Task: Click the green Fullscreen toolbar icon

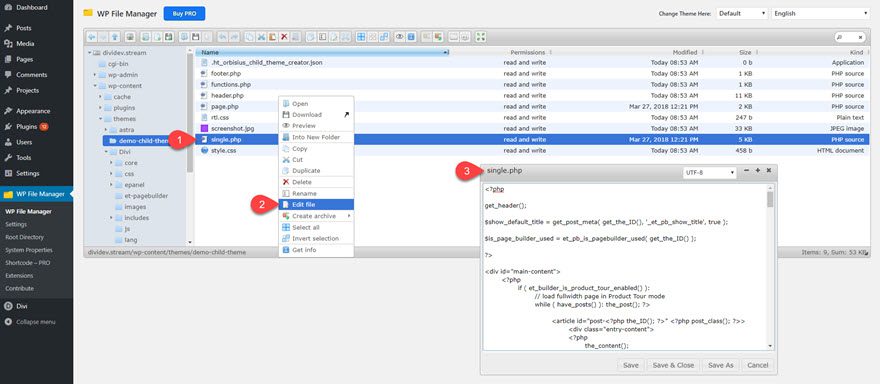Action: tap(480, 36)
